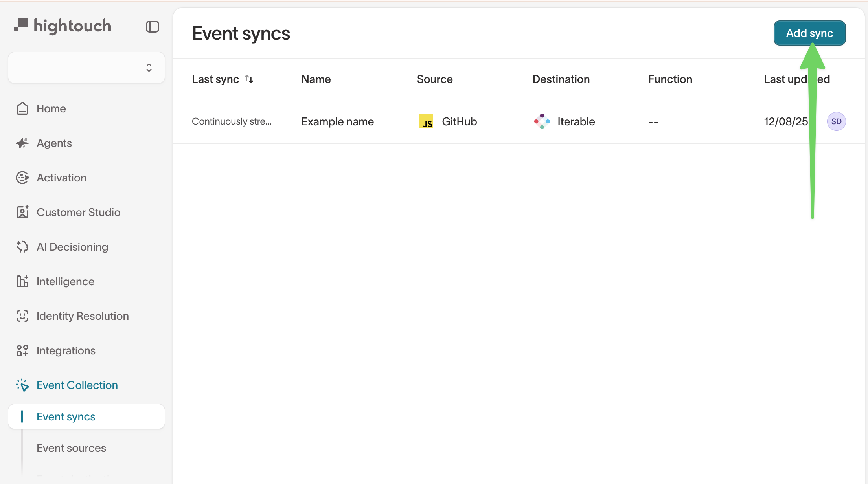
Task: Click the Add sync button
Action: point(809,33)
